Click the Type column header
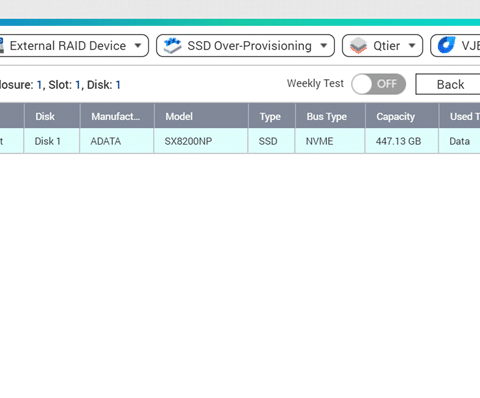Image resolution: width=480 pixels, height=398 pixels. [x=272, y=116]
